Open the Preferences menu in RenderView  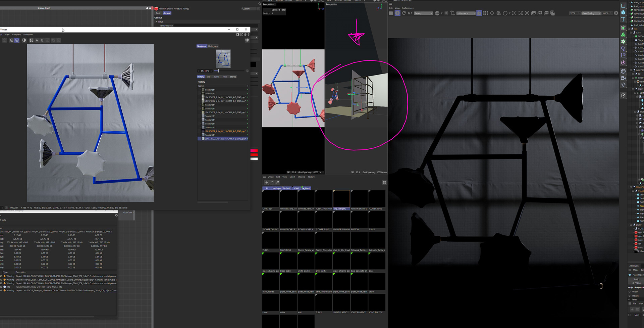click(408, 8)
